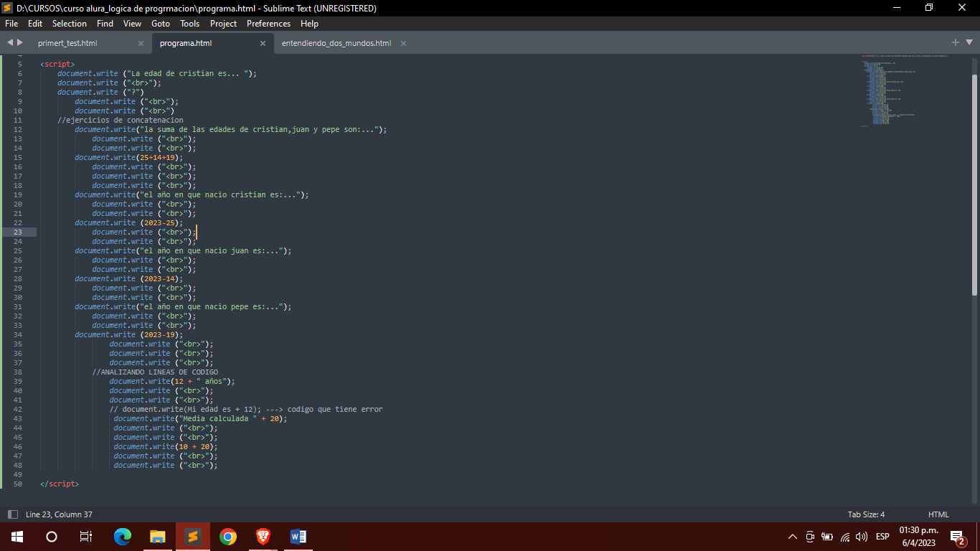Click the Sublime Text taskbar icon
Viewport: 980px width, 551px height.
192,536
